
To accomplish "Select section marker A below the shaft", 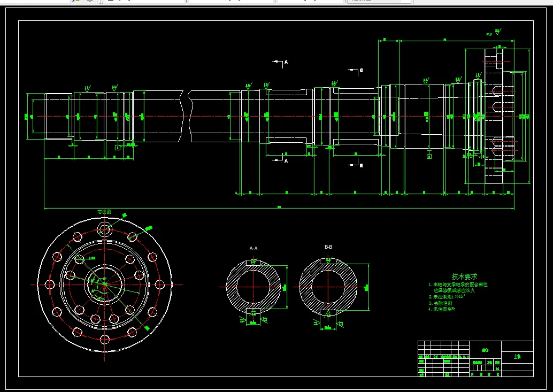I will click(x=286, y=161).
